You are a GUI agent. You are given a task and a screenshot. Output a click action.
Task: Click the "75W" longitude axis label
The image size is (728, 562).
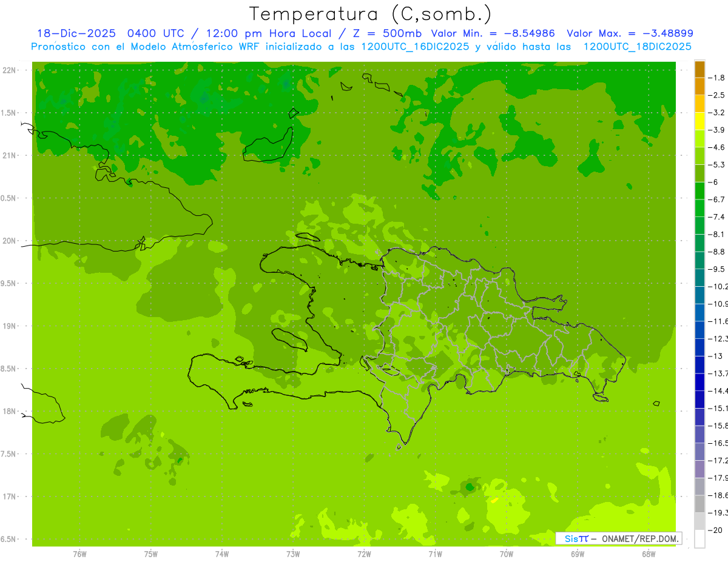tap(150, 554)
